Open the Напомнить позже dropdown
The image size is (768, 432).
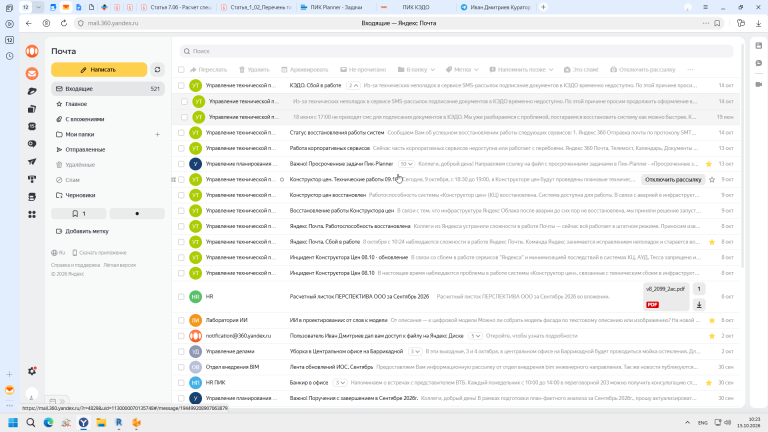tap(521, 70)
